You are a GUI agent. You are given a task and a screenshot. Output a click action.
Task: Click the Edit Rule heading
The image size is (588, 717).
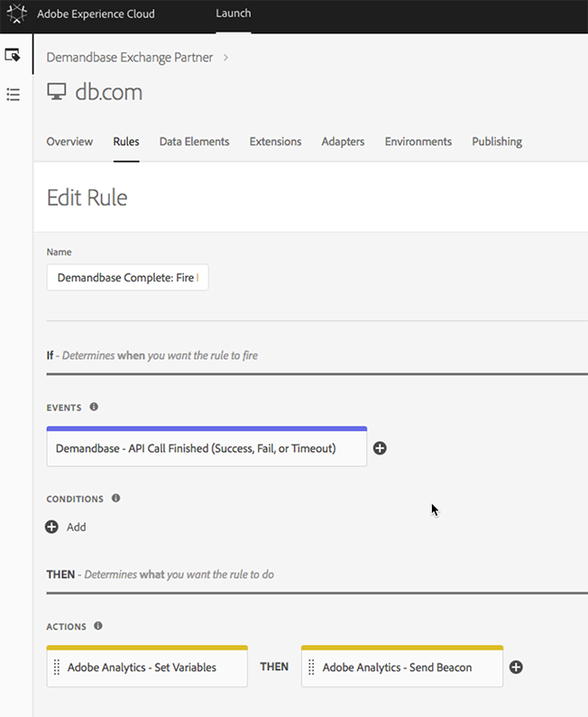(87, 198)
